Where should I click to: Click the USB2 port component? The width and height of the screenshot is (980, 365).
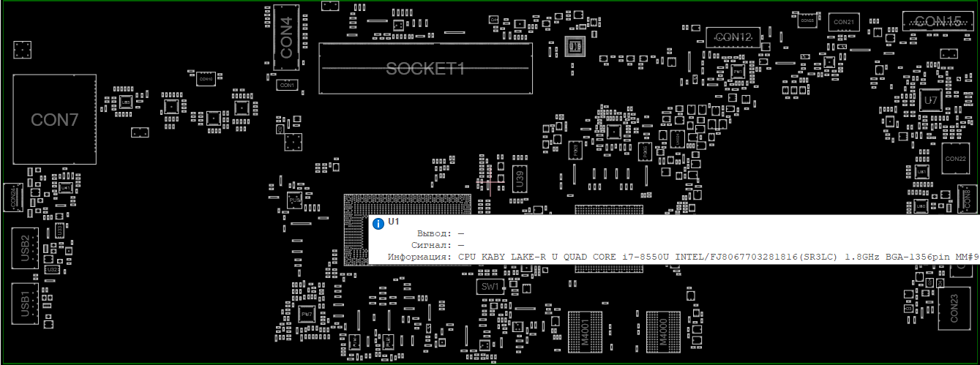click(x=26, y=247)
